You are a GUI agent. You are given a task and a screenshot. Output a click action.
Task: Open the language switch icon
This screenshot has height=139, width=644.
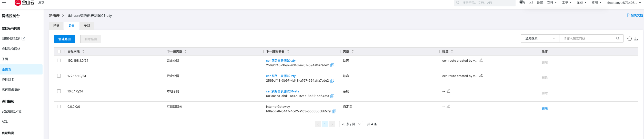[x=522, y=3]
